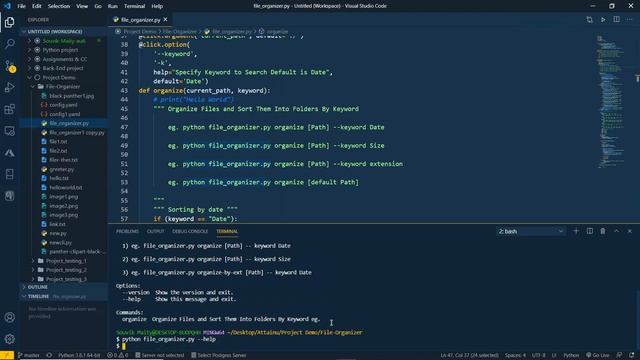Expand the Back-End project folder
The height and width of the screenshot is (360, 640).
pyautogui.click(x=63, y=68)
